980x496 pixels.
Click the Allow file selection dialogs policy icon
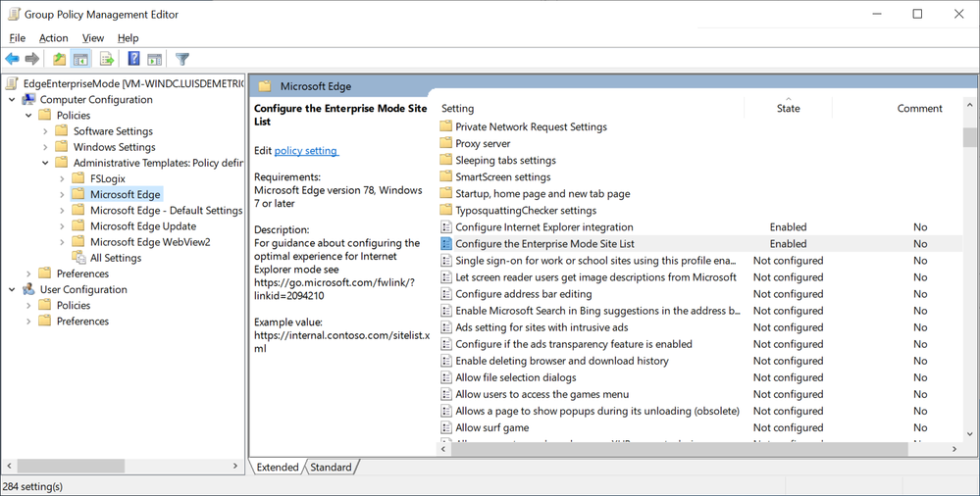click(445, 377)
